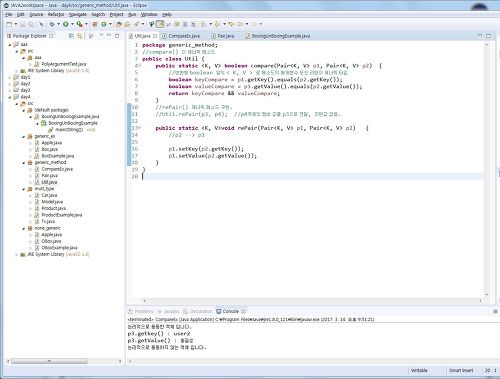Close the Util.java editor tab
Viewport: 500px width, 379px height.
[x=155, y=36]
